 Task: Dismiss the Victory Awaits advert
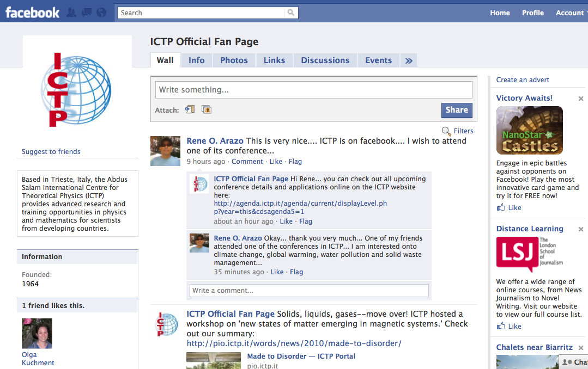[580, 99]
